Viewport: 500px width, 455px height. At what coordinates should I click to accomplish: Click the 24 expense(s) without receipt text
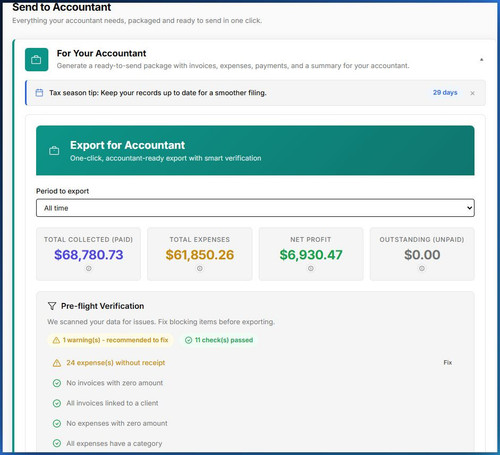coord(116,363)
